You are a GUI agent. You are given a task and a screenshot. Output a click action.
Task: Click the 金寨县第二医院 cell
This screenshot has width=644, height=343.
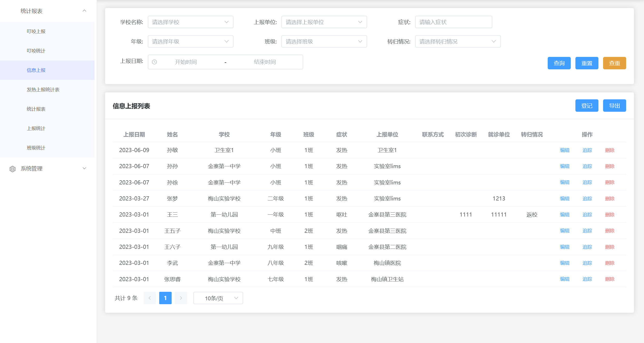point(387,247)
